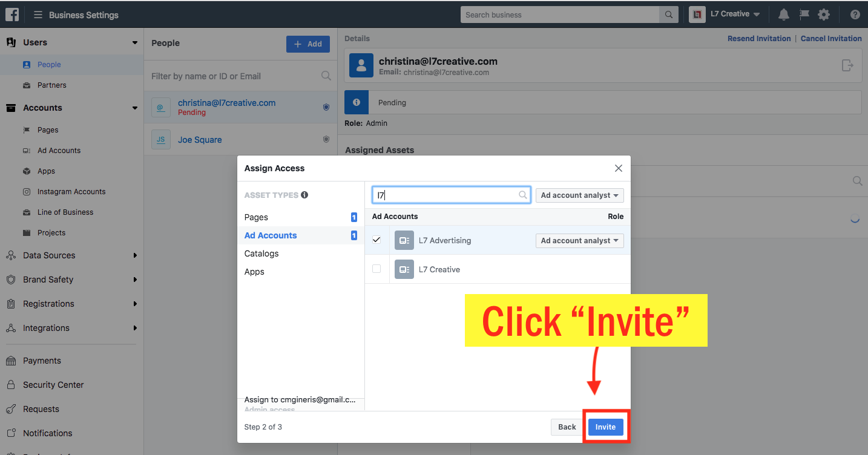Viewport: 868px width, 455px height.
Task: Click the magnifier inside People filter field
Action: click(326, 76)
